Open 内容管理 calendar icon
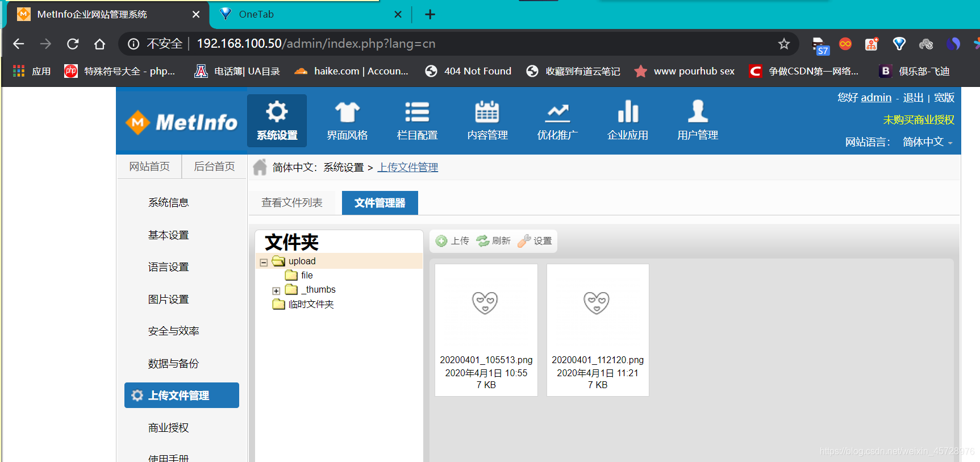Viewport: 980px width, 462px height. coord(487,112)
